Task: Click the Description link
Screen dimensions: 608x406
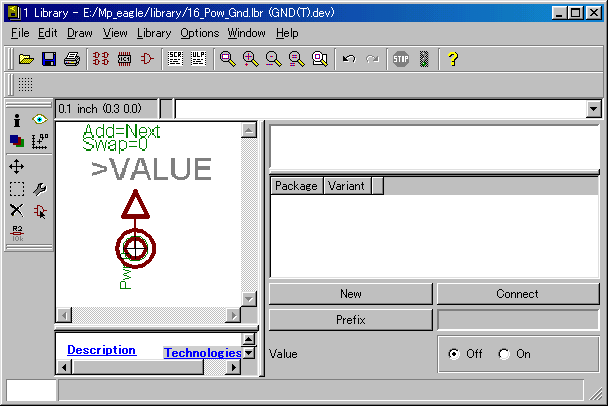Action: click(x=101, y=350)
